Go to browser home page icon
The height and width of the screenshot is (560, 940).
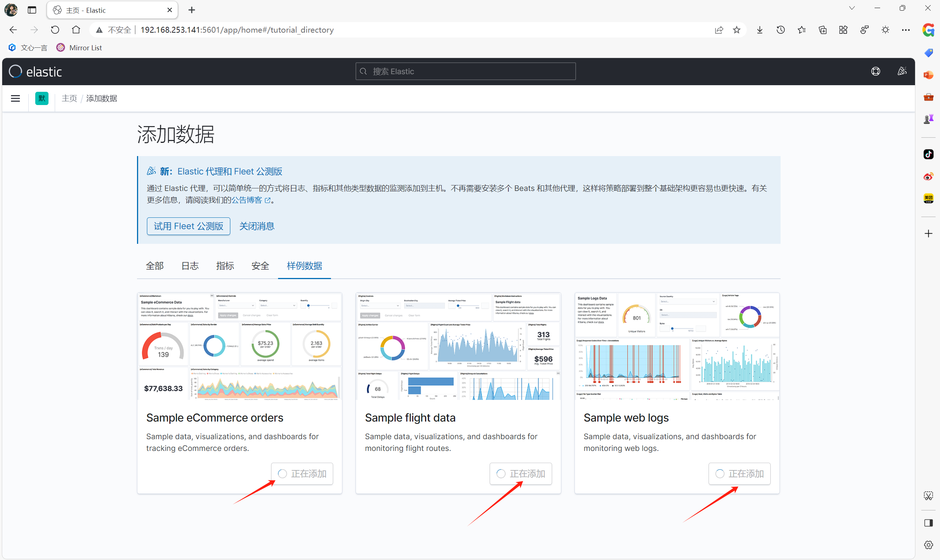76,30
